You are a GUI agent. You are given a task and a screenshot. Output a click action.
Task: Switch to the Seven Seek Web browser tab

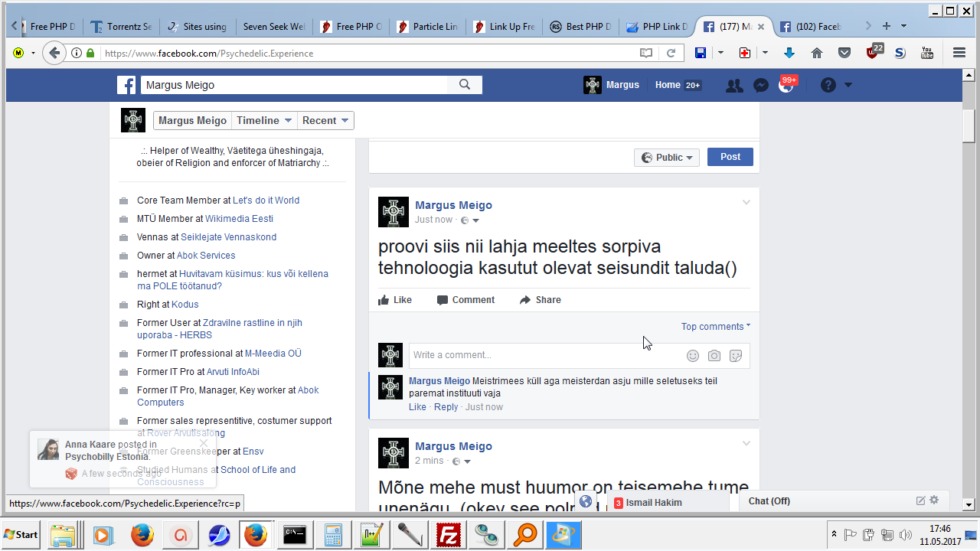[x=274, y=26]
